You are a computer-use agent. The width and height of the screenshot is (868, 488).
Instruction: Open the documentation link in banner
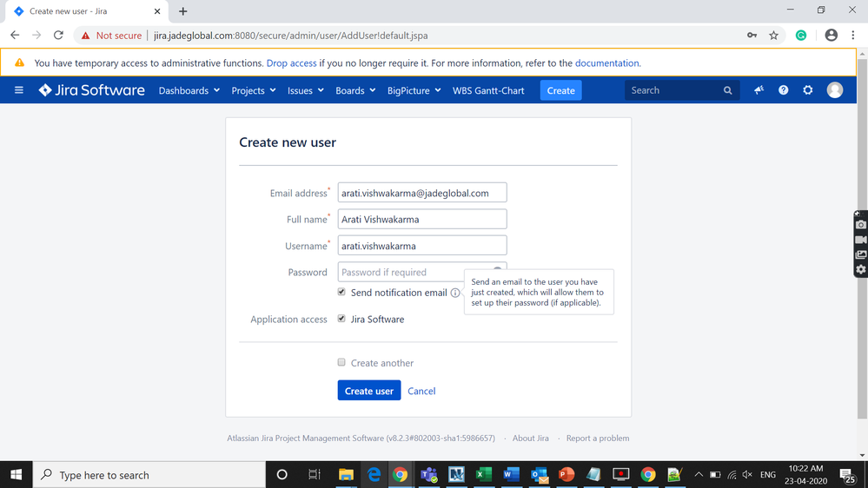coord(606,63)
